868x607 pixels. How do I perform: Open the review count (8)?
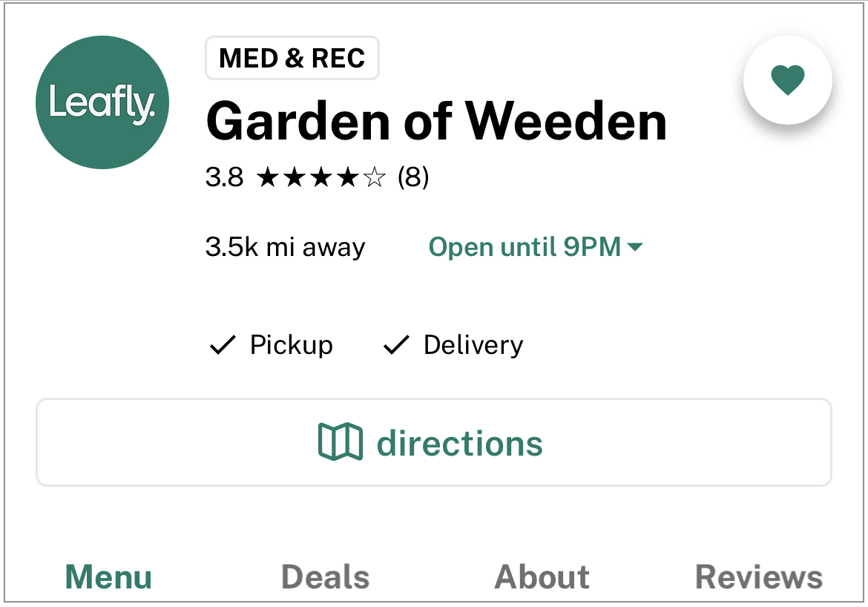coord(413,178)
